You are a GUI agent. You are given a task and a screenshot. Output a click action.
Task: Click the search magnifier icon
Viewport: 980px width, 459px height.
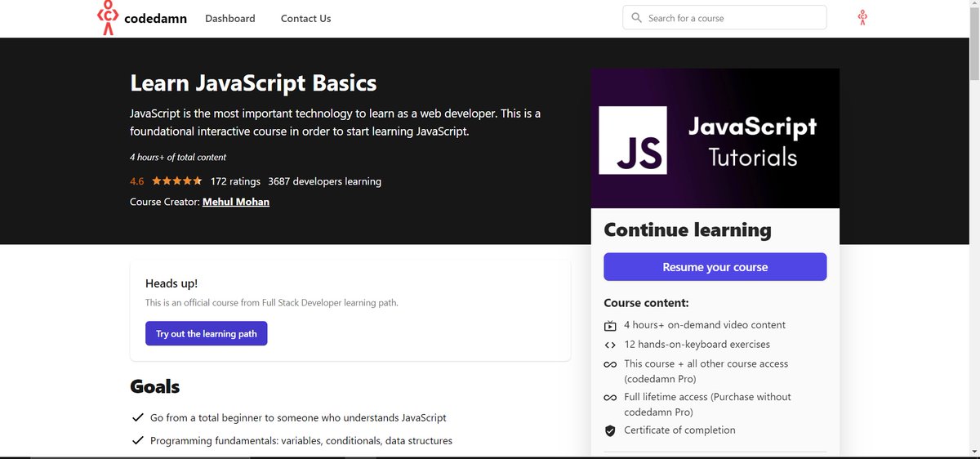(636, 18)
